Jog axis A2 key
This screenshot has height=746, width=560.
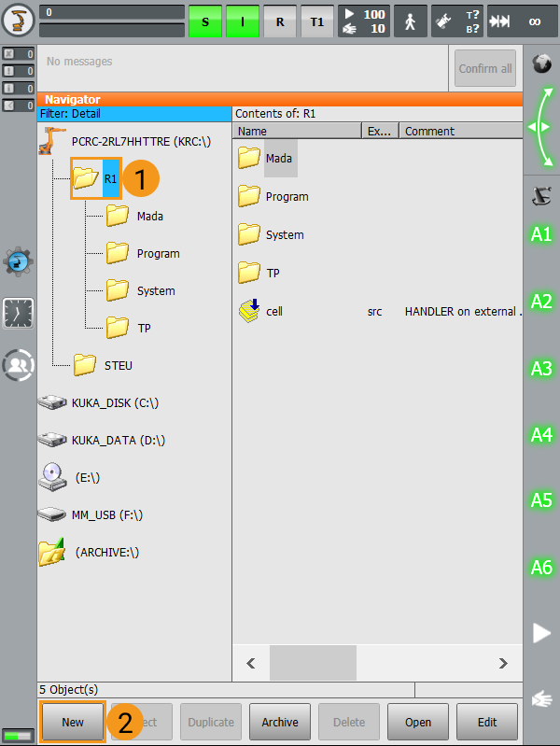541,302
